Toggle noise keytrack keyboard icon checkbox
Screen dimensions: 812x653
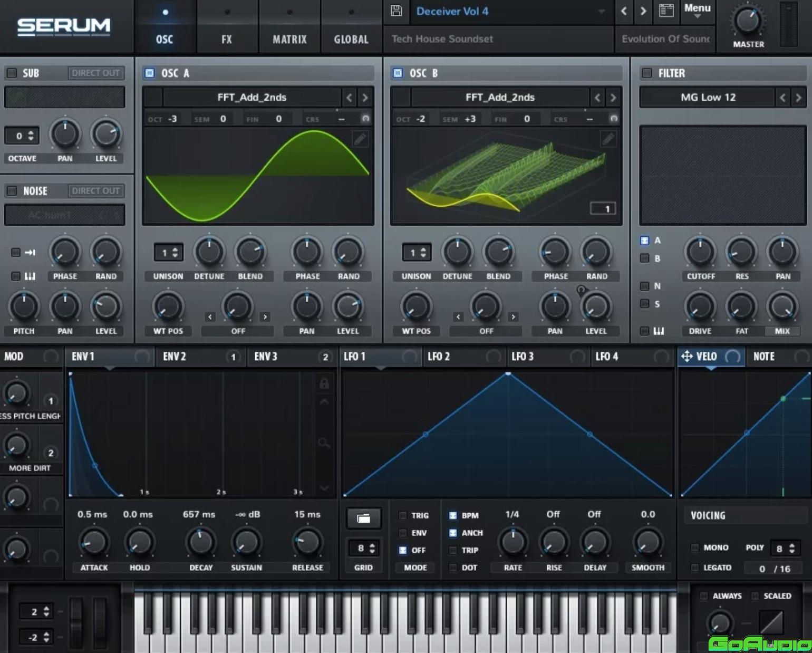pos(16,276)
